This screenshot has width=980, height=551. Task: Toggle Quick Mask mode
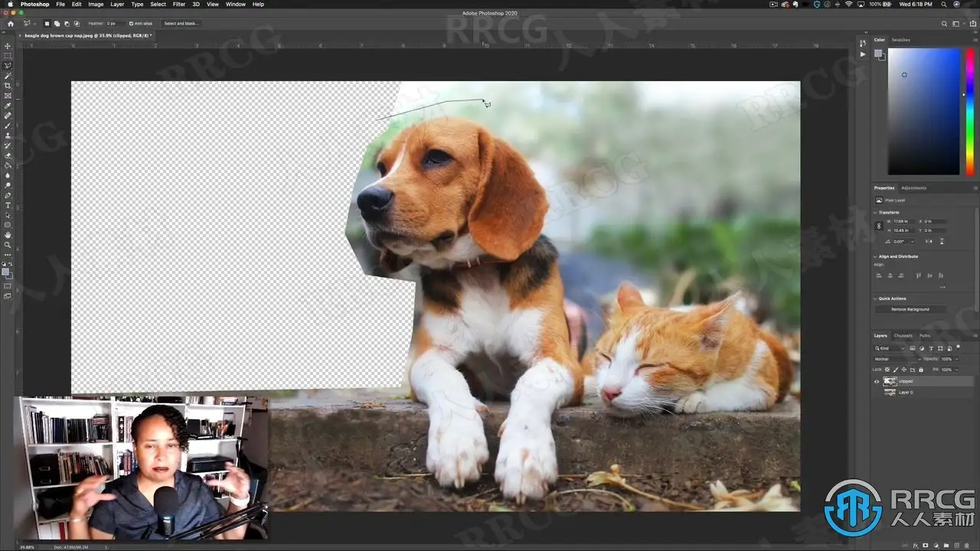[x=8, y=286]
